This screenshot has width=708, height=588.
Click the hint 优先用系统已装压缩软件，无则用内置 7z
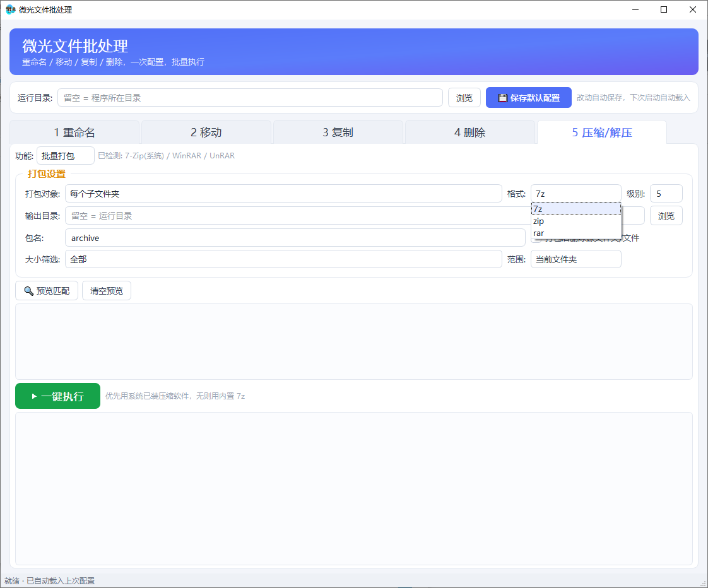(x=175, y=396)
